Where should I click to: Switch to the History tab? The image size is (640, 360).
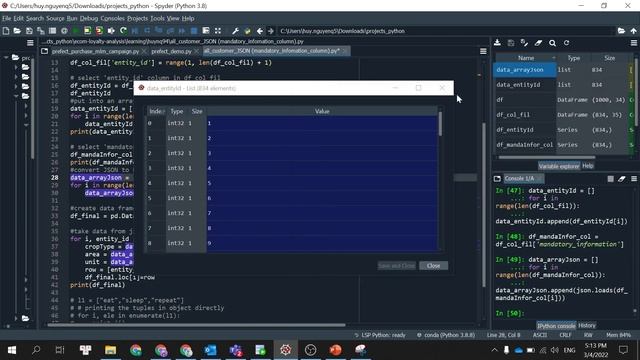pos(587,325)
